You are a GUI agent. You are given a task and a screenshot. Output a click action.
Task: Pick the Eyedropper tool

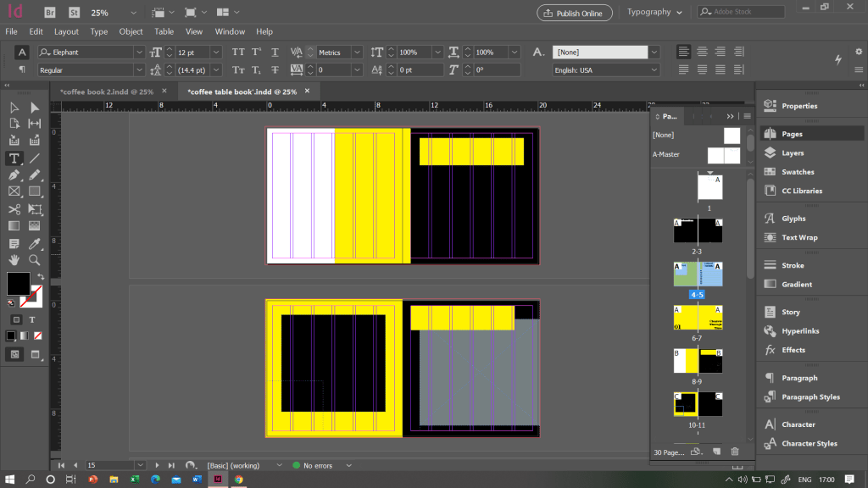pos(35,243)
